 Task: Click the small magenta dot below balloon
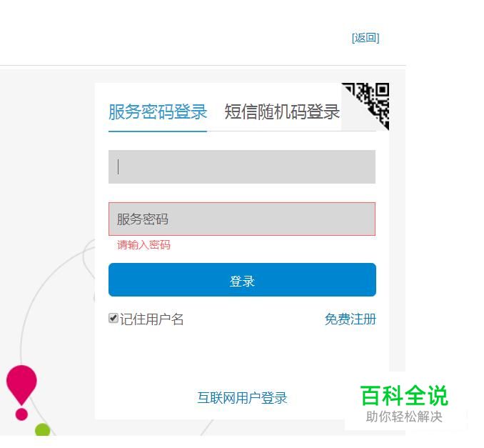click(21, 414)
